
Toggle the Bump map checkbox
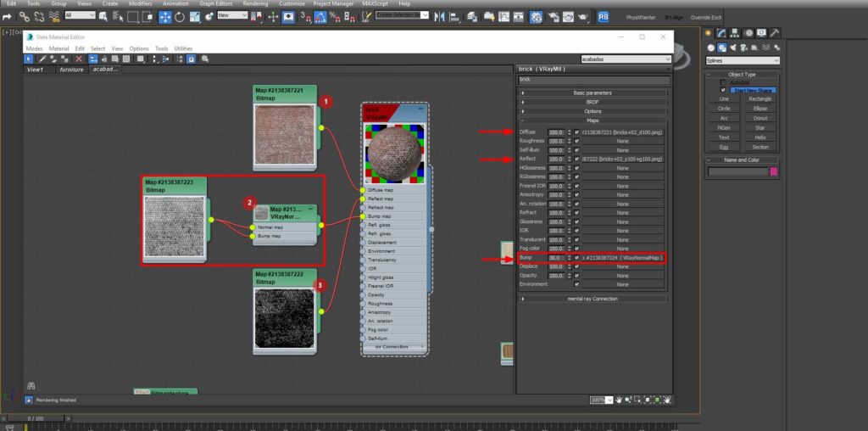[x=576, y=258]
